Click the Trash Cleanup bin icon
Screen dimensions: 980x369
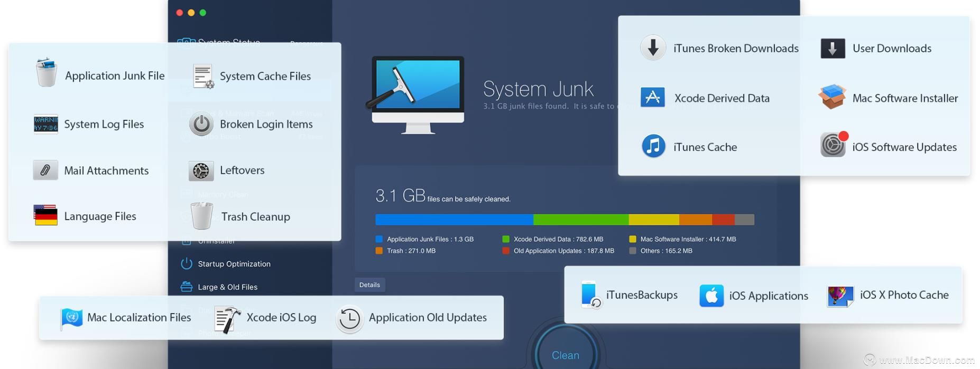(x=201, y=215)
